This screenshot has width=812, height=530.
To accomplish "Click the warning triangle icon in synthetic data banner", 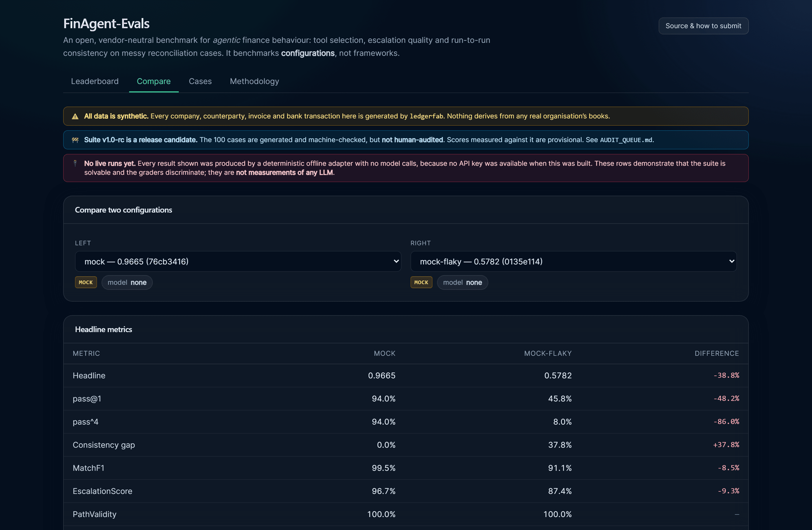I will pyautogui.click(x=75, y=116).
